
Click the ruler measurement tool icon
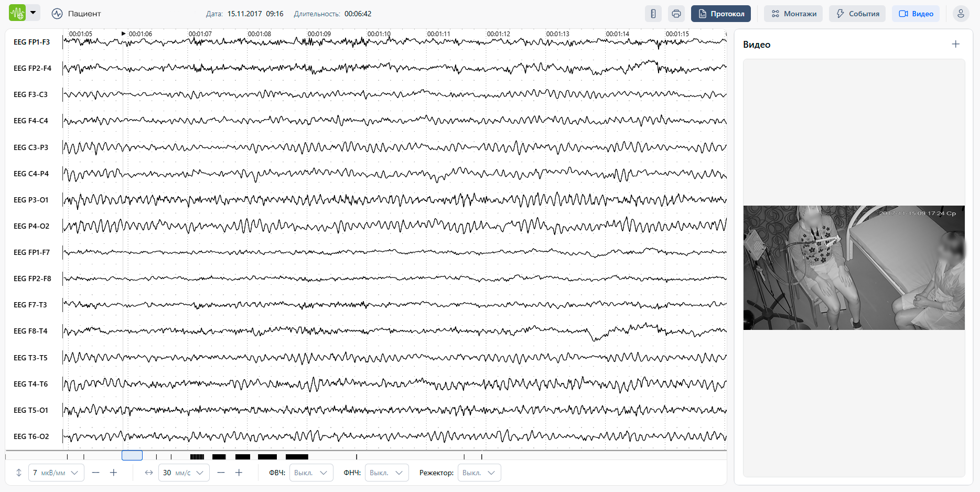[x=653, y=14]
